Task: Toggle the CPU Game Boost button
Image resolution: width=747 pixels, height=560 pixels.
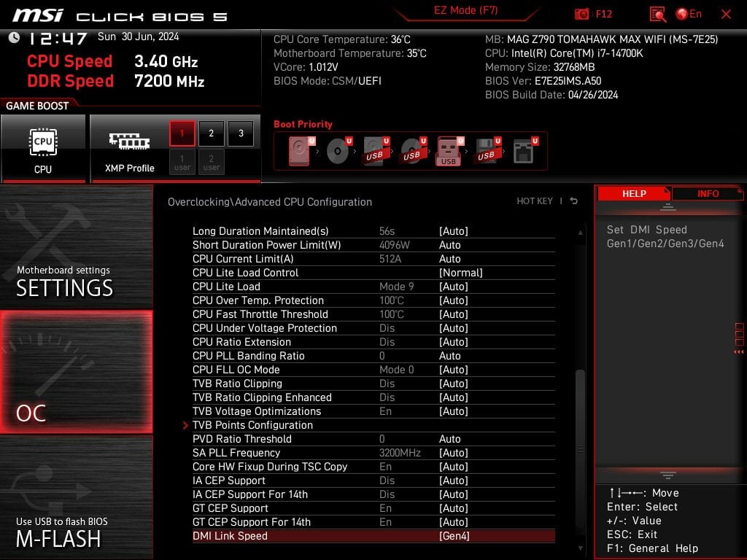Action: (43, 149)
